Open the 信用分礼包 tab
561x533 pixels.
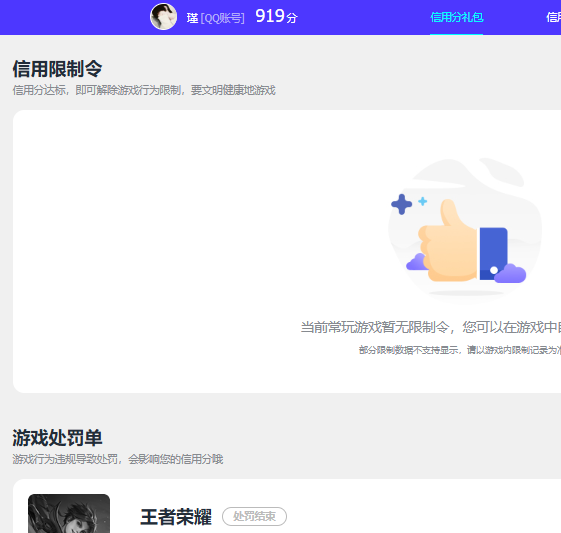[457, 17]
